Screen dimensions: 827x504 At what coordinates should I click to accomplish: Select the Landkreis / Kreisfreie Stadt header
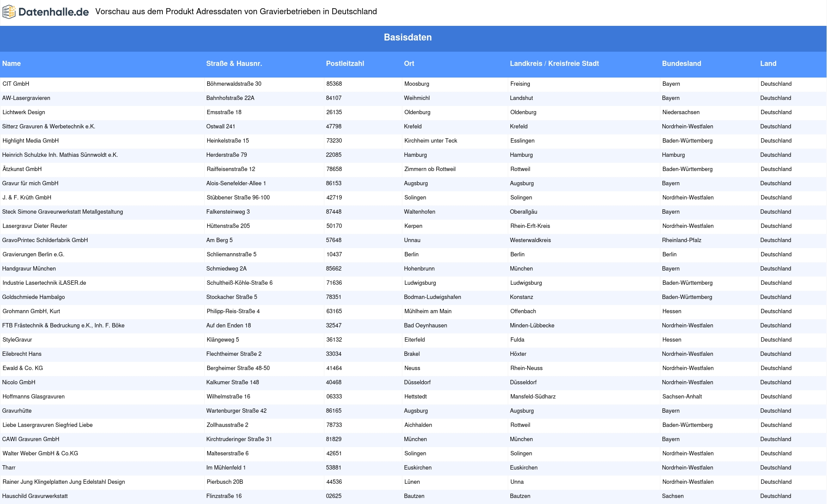(x=554, y=63)
